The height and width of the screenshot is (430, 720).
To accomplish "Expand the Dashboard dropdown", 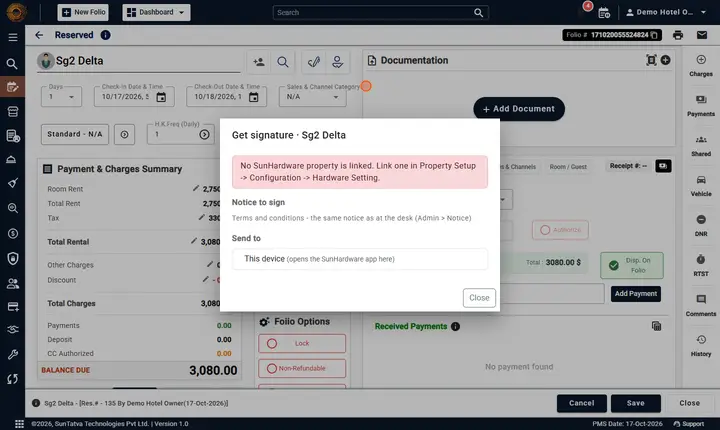I will (x=156, y=12).
